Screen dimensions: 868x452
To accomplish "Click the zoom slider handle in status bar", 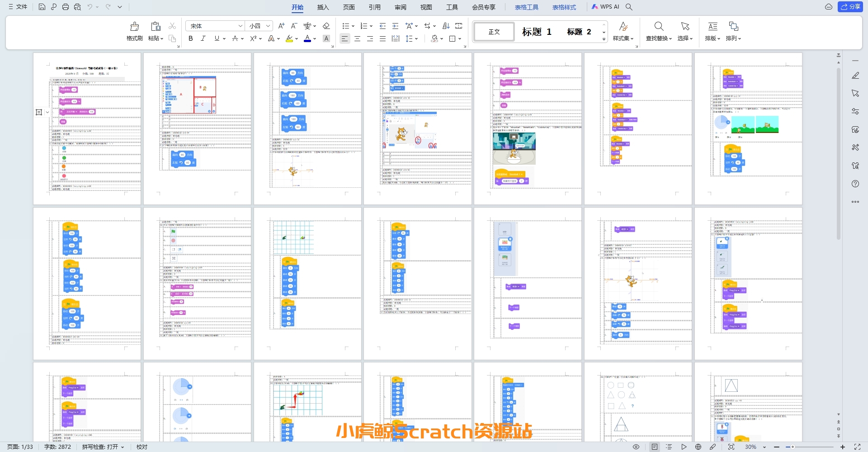I will (793, 447).
